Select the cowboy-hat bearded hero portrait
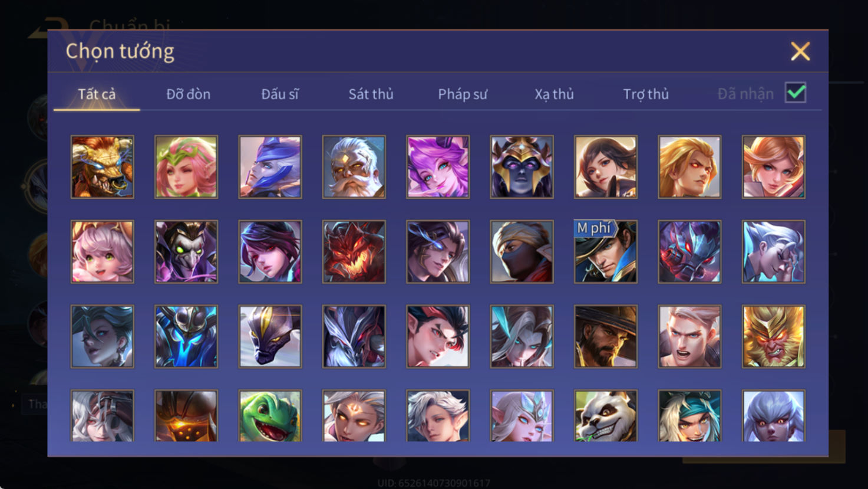868x489 pixels. pos(606,336)
